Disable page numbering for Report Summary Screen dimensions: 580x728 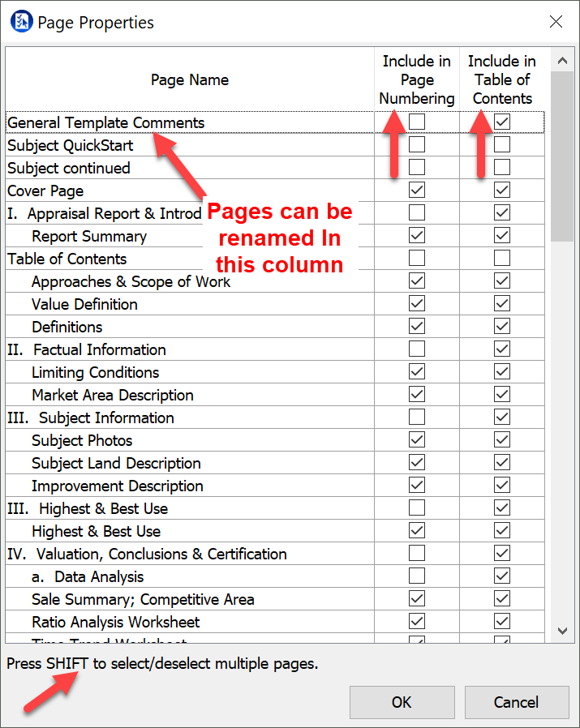(x=417, y=236)
